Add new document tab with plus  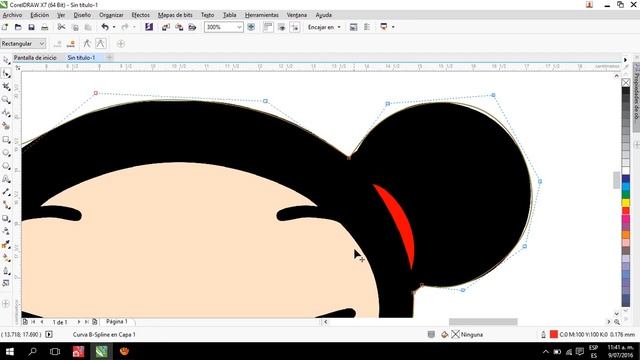109,58
